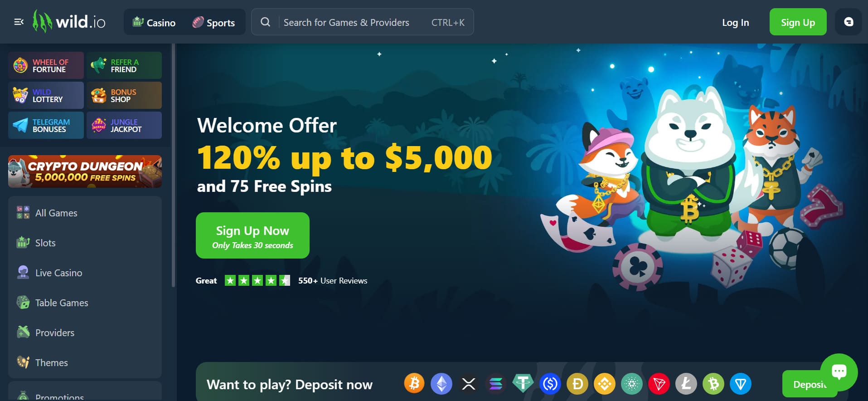Click the search magnifier icon
Screen dimensions: 868x401
[266, 22]
